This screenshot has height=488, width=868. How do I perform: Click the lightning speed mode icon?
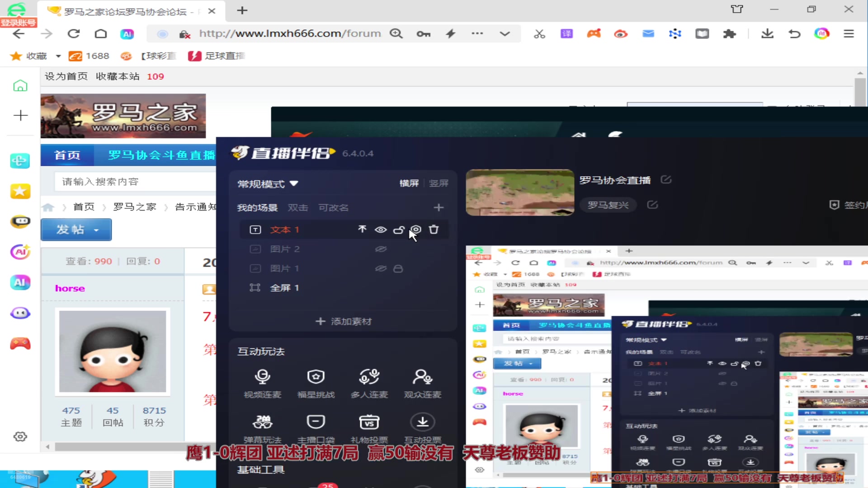pos(450,34)
